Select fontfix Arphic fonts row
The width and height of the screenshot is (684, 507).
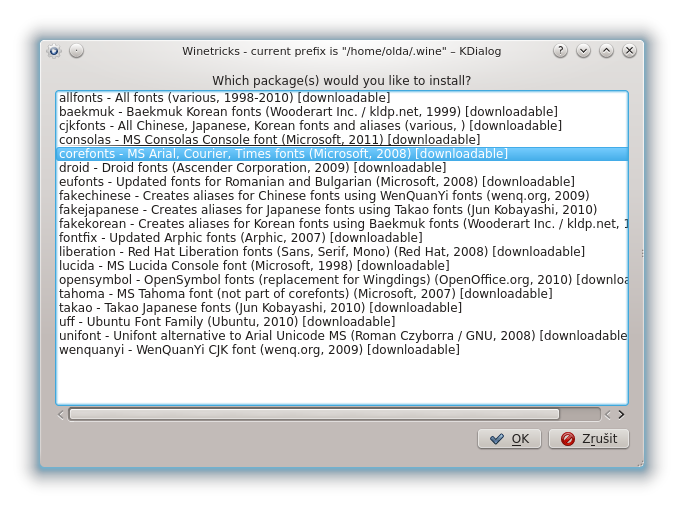[x=342, y=237]
